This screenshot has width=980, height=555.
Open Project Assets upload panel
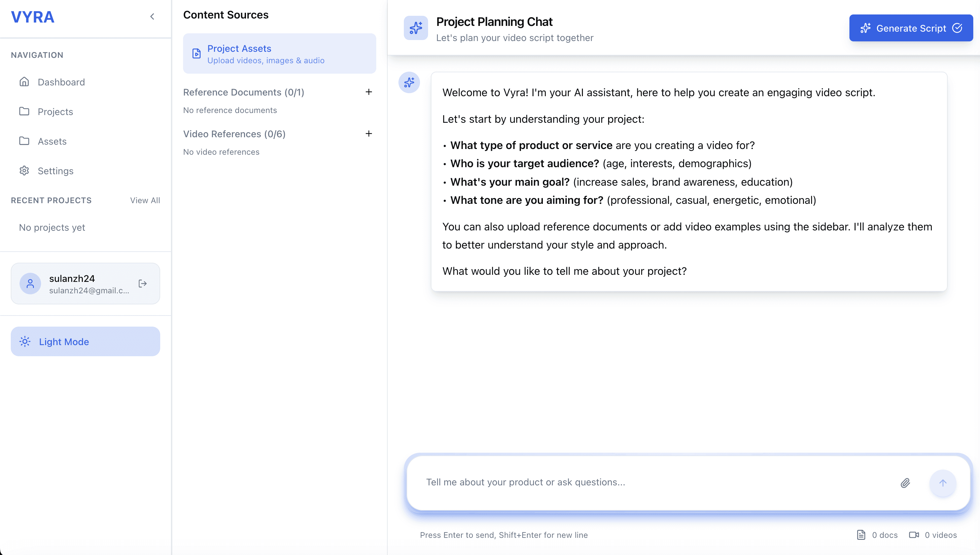tap(280, 53)
